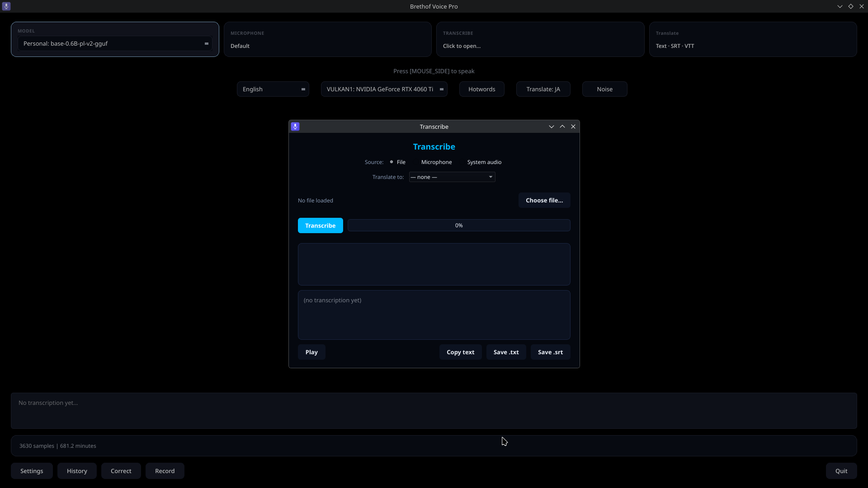The image size is (868, 488).
Task: Minimize the main Brethof Voice Pro window
Action: click(840, 6)
